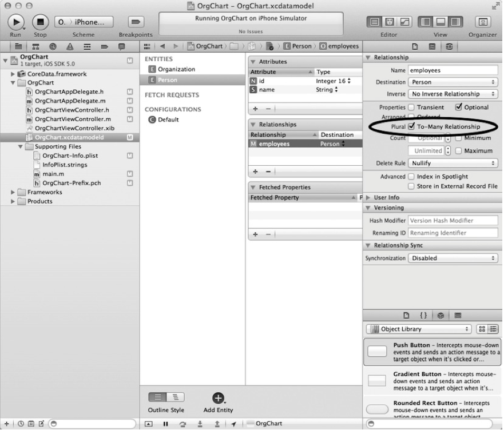The width and height of the screenshot is (504, 430).
Task: Show the Issue navigator warning icon
Action: 70,46
